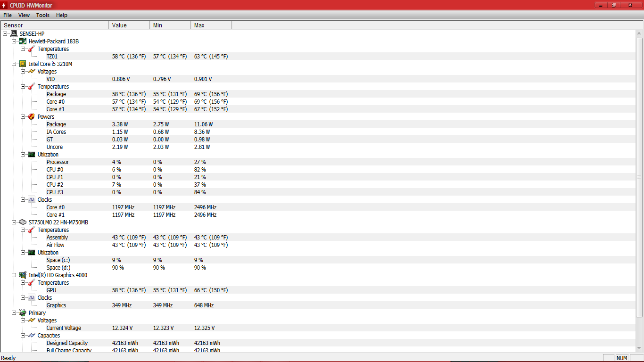
Task: Collapse the ST750LM0 22 HN-M750MB node
Action: (14, 222)
